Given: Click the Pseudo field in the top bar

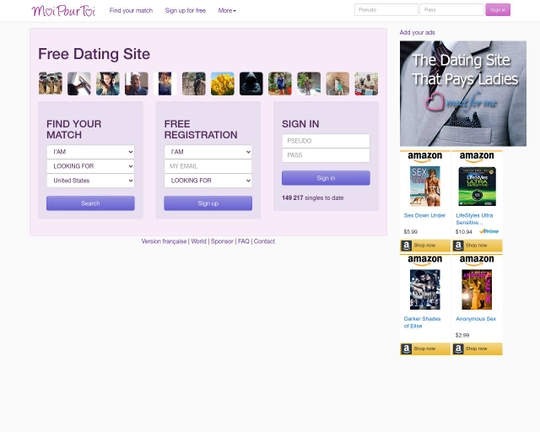Looking at the screenshot, I should click(x=386, y=10).
